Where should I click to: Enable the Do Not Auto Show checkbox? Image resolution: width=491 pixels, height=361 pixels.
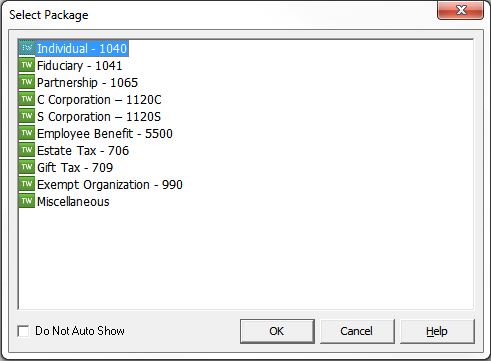point(23,331)
